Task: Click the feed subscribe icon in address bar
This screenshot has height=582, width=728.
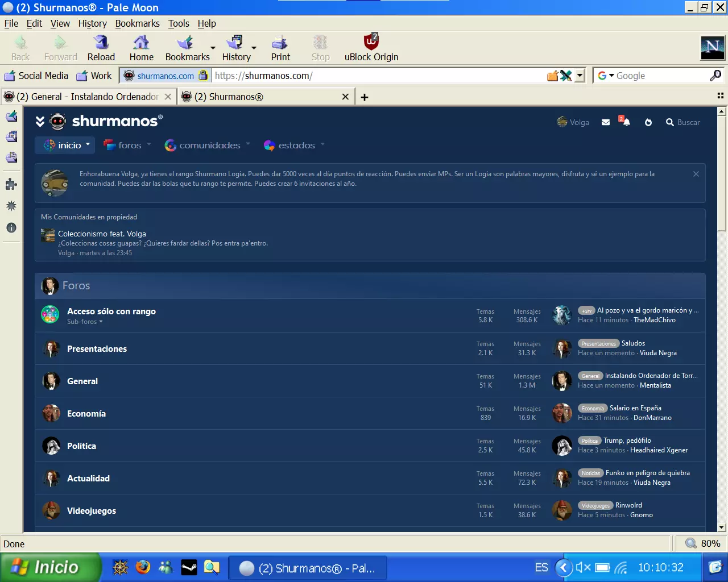Action: click(x=552, y=76)
